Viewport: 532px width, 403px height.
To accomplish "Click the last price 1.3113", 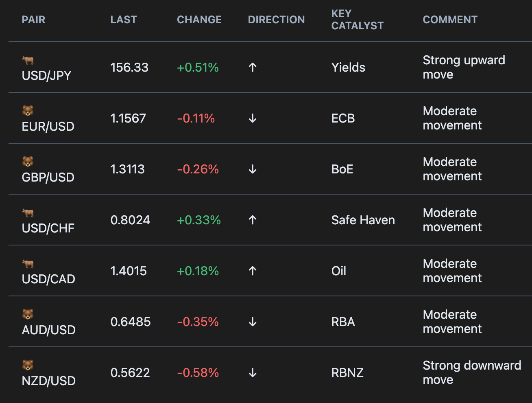I will (x=128, y=169).
